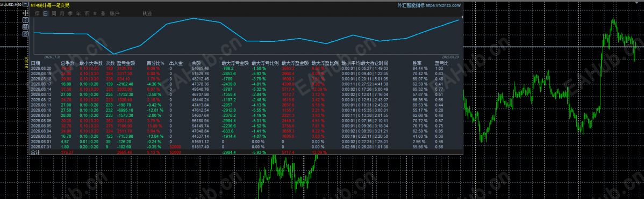644x199 pixels.
Task: Click the 胜率 column header
Action: point(417,63)
